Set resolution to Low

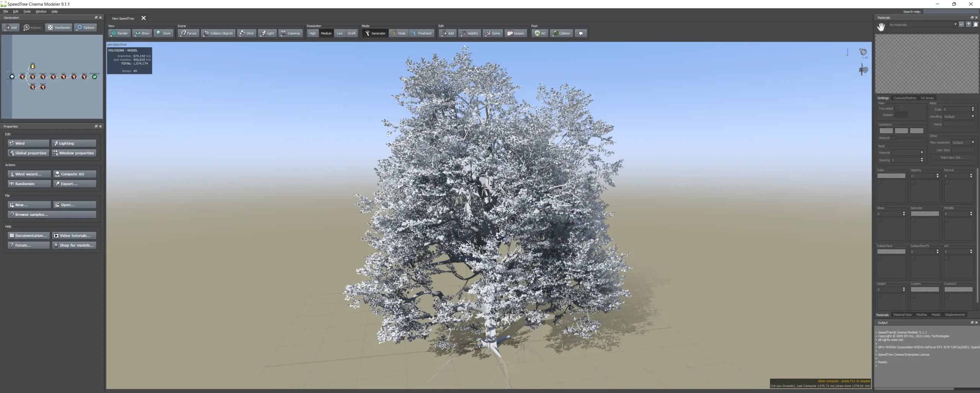coord(340,33)
